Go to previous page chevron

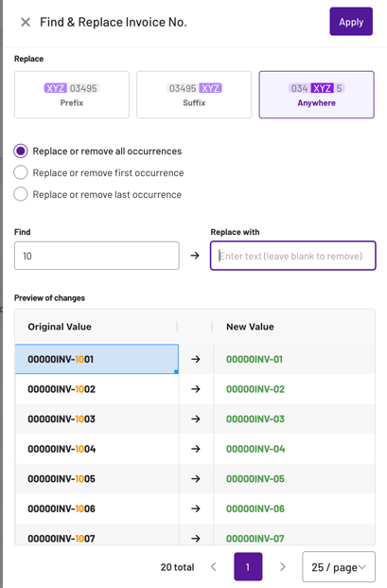tap(214, 566)
